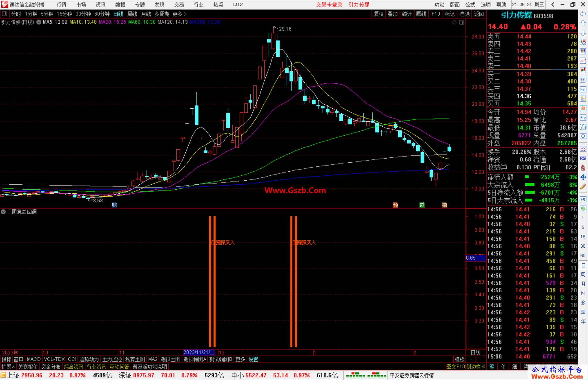Click the RSI indicator sidebar icon
This screenshot has width=588, height=380.
(583, 158)
